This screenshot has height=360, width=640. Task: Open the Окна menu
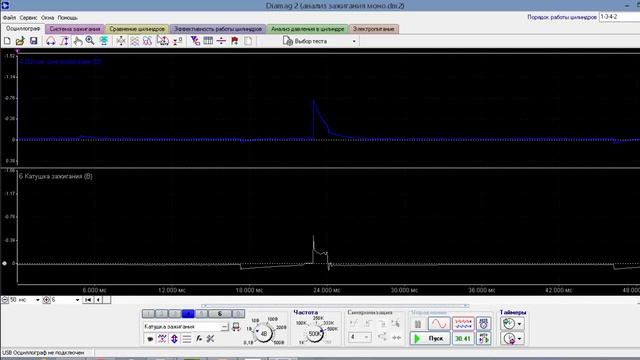pos(47,18)
